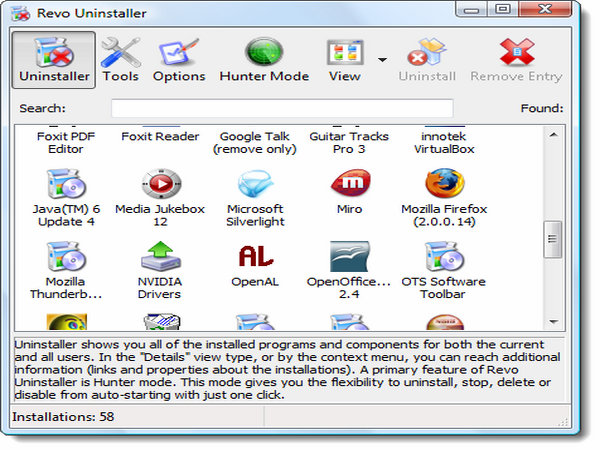Select the OTS Software Toolbar icon
600x450 pixels.
(x=444, y=258)
